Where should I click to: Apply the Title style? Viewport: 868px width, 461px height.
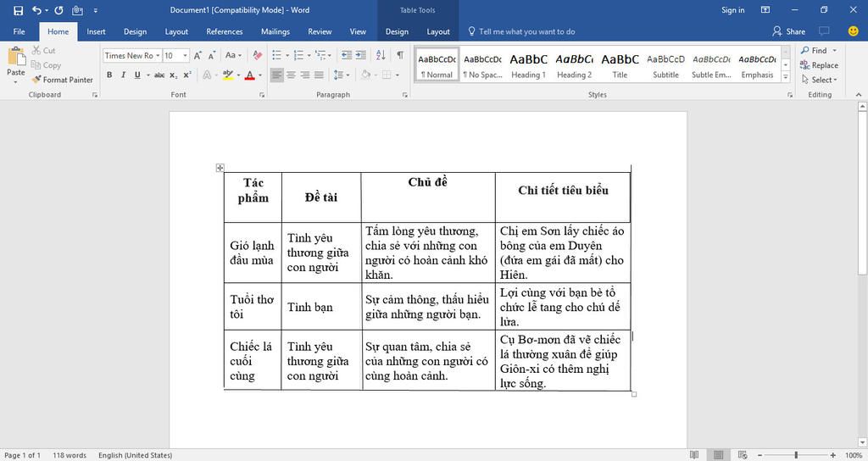click(620, 64)
